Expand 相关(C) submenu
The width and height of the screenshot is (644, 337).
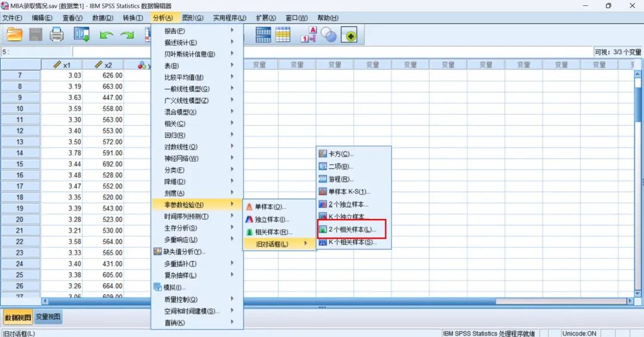pos(197,123)
